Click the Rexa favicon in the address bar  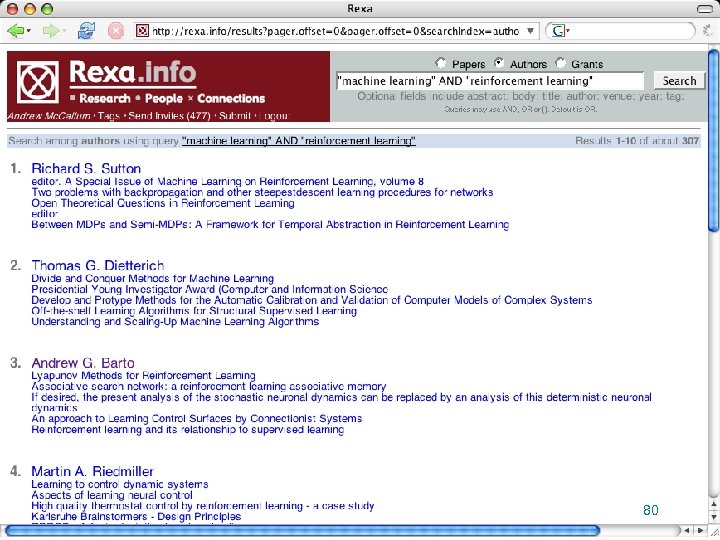[142, 31]
